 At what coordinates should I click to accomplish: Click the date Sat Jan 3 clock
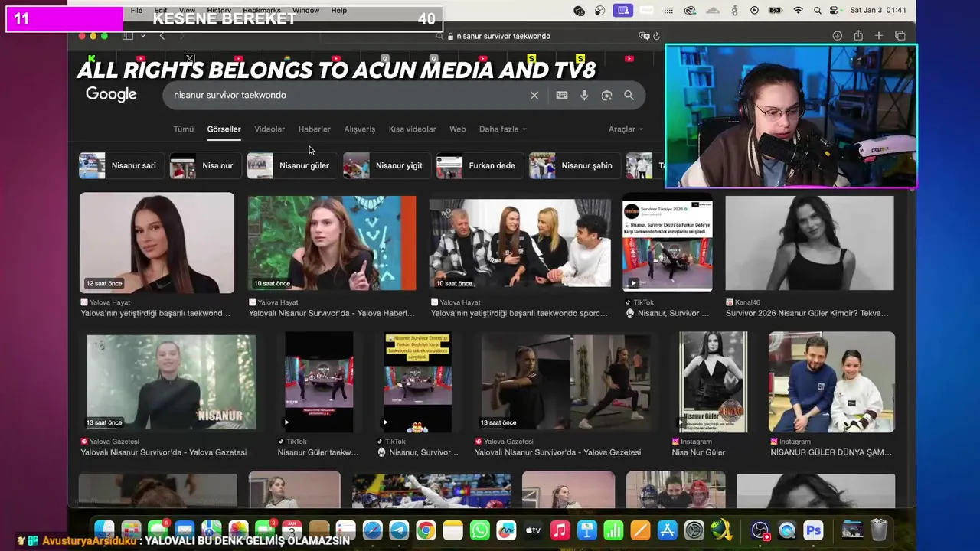878,11
